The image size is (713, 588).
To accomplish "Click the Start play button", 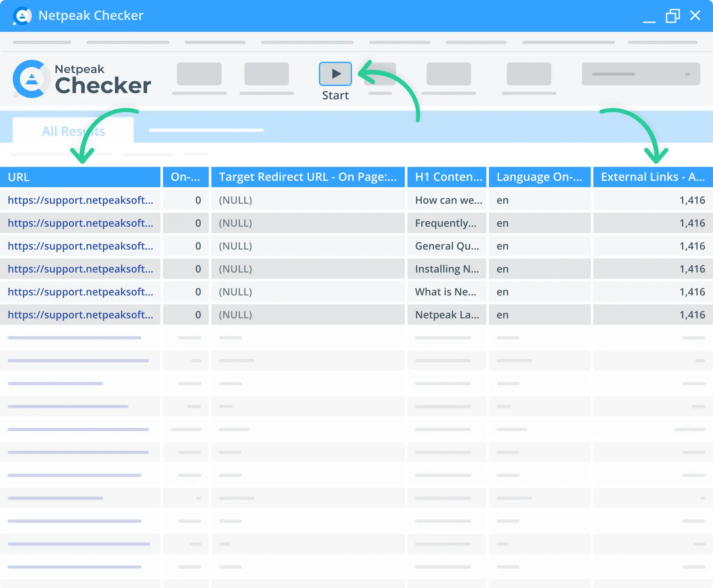I will [335, 74].
